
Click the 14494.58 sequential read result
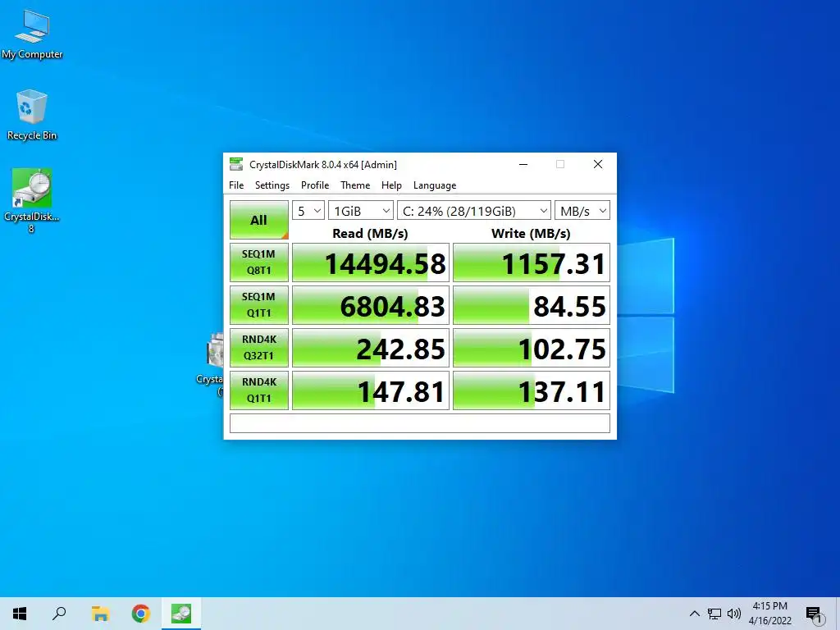pyautogui.click(x=371, y=262)
